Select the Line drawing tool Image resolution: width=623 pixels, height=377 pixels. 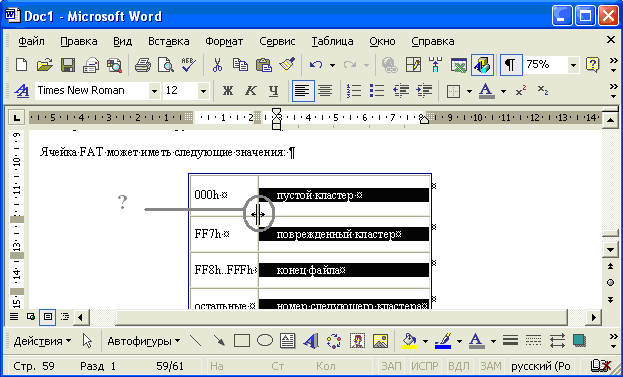(195, 340)
